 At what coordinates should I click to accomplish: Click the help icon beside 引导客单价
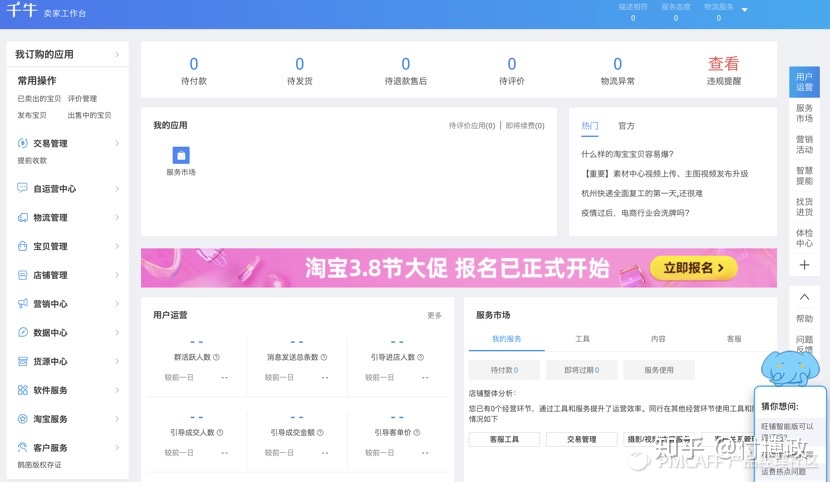417,432
